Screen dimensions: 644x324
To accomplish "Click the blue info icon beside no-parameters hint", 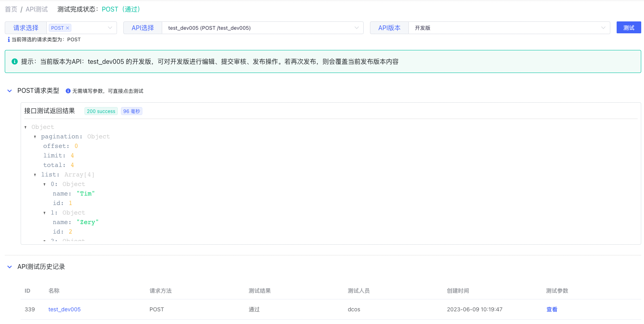I will [x=68, y=91].
